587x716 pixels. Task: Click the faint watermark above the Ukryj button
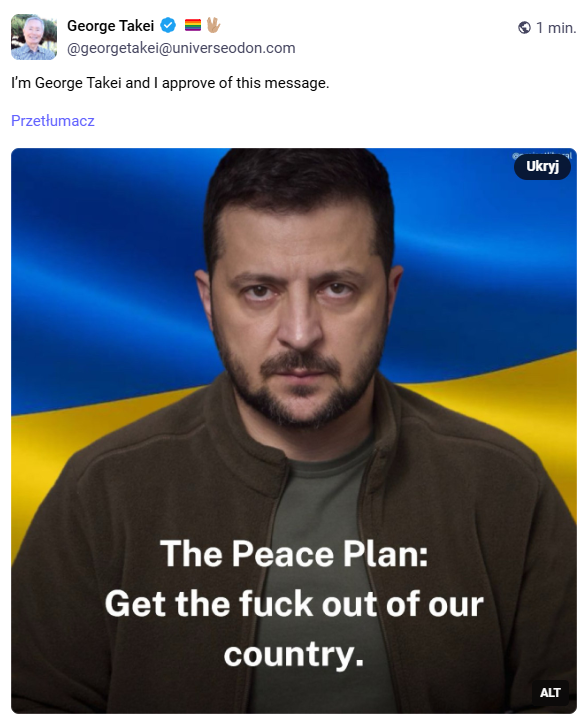[542, 156]
